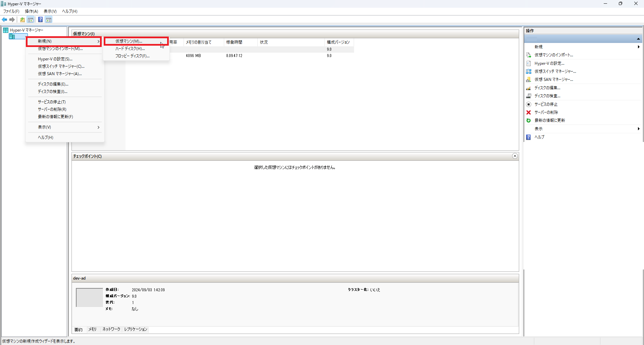644x345 pixels.
Task: Click Hyper-V の設定... link in actions pane
Action: tap(549, 63)
